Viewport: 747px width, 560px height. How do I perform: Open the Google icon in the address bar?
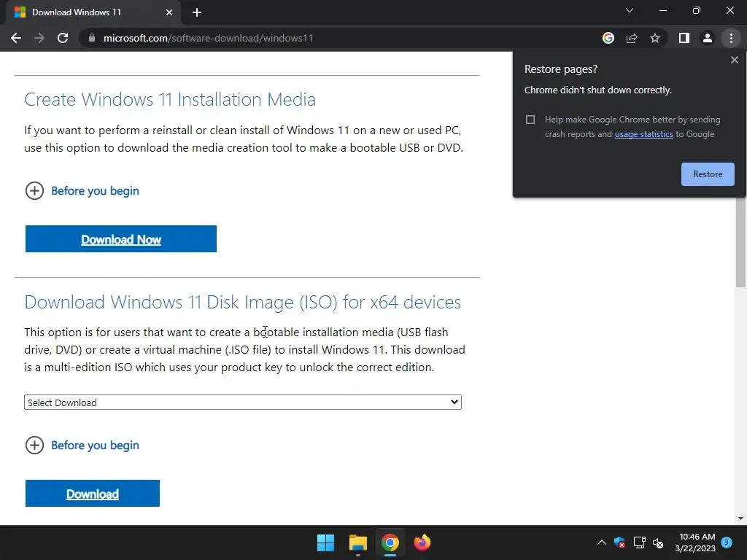pos(608,38)
